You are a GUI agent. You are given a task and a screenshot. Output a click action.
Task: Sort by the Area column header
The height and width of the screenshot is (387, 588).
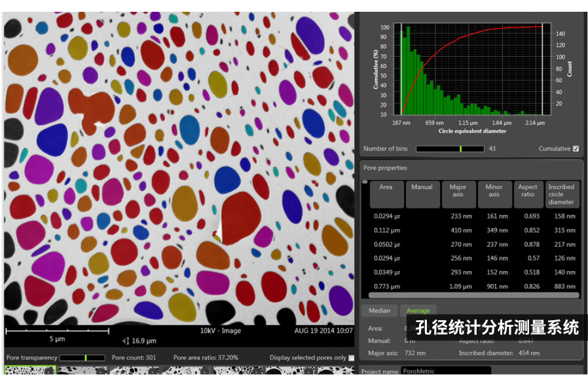tap(386, 194)
